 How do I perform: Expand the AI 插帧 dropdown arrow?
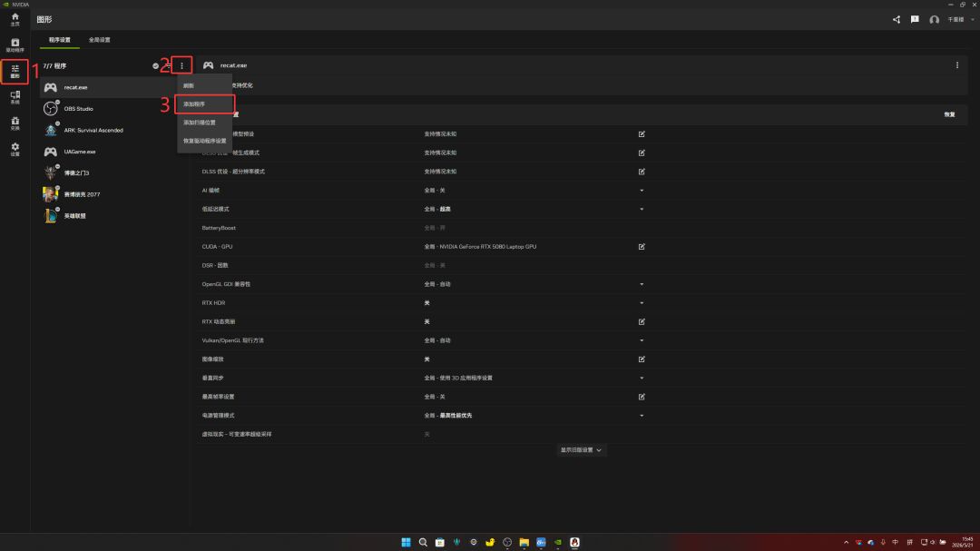642,190
